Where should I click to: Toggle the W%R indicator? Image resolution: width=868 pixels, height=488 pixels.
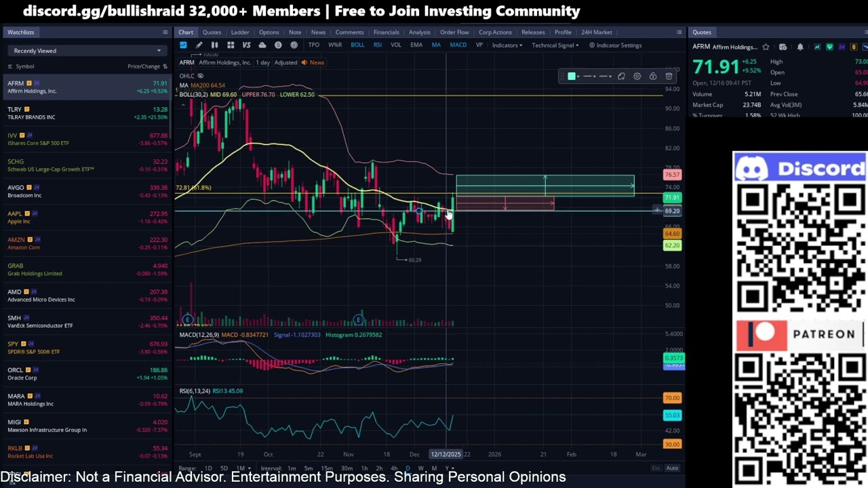(x=335, y=45)
